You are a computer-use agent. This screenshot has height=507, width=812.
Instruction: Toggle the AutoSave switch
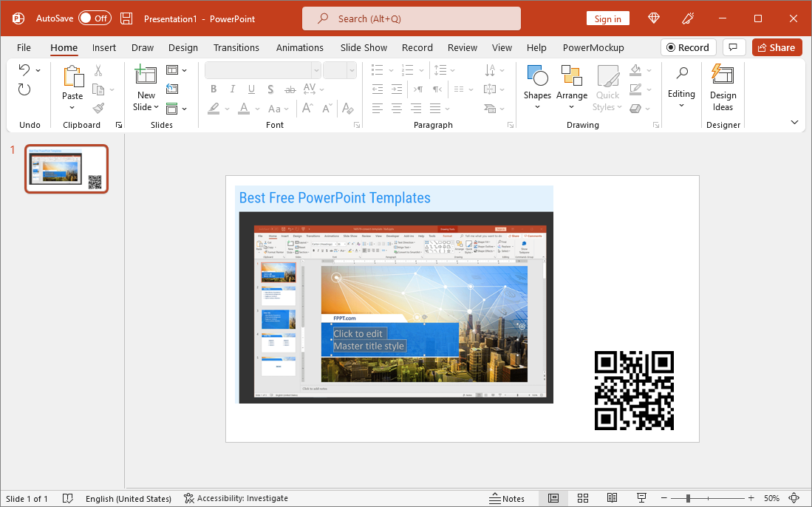pyautogui.click(x=95, y=18)
